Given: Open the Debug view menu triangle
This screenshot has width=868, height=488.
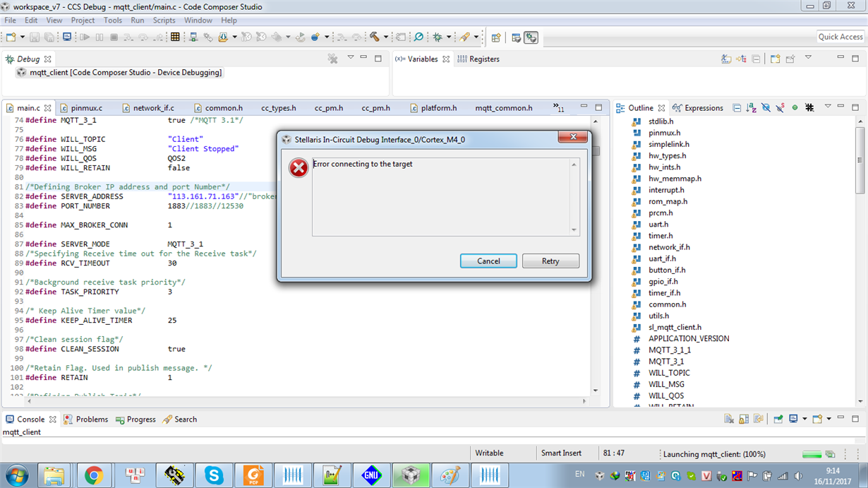Looking at the screenshot, I should 350,58.
